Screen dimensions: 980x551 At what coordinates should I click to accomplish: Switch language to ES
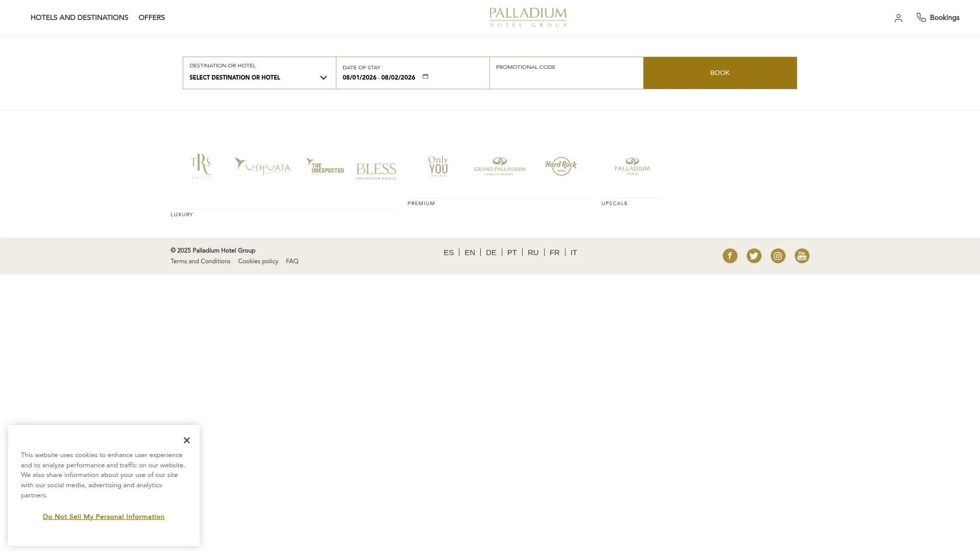click(x=449, y=253)
